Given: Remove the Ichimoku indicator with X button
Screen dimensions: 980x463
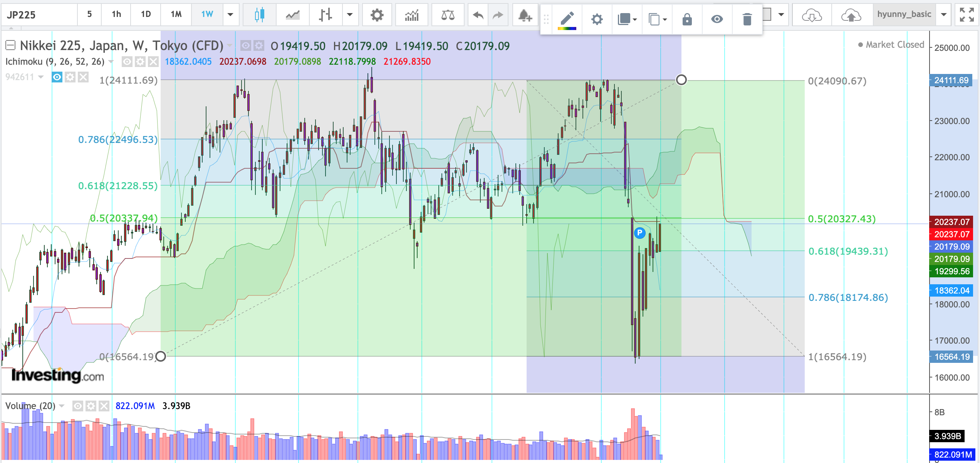Looking at the screenshot, I should [153, 62].
